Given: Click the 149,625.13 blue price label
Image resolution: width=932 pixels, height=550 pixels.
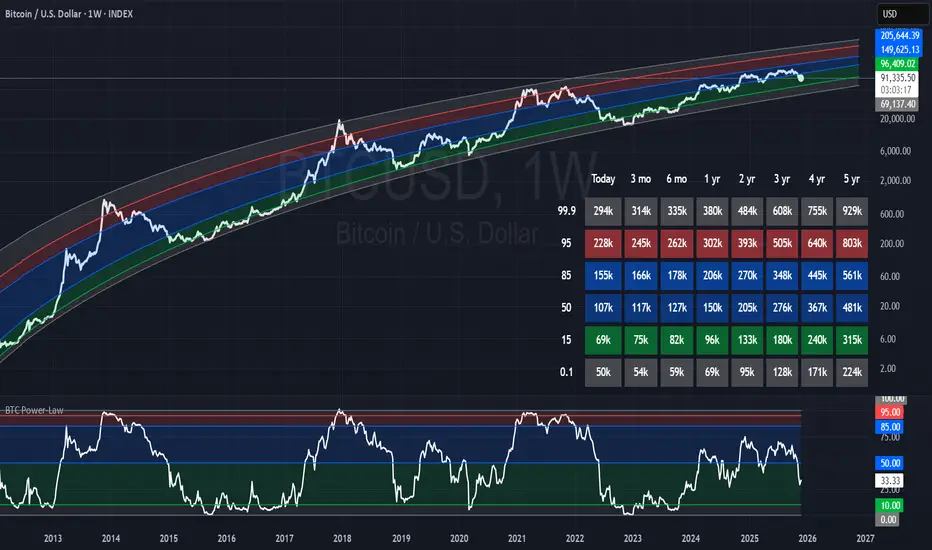Looking at the screenshot, I should pyautogui.click(x=899, y=49).
